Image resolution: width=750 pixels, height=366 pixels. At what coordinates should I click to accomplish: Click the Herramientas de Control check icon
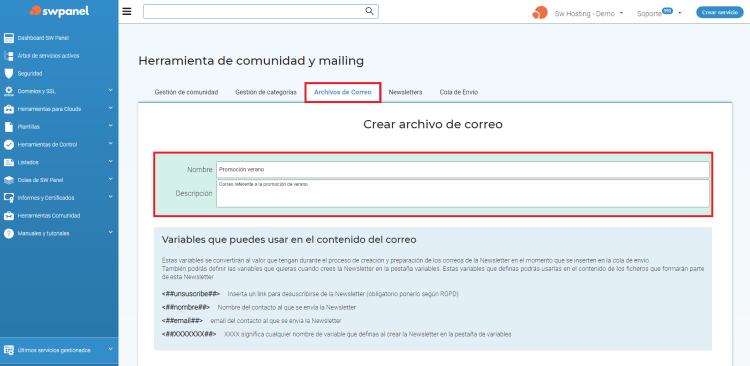click(9, 144)
